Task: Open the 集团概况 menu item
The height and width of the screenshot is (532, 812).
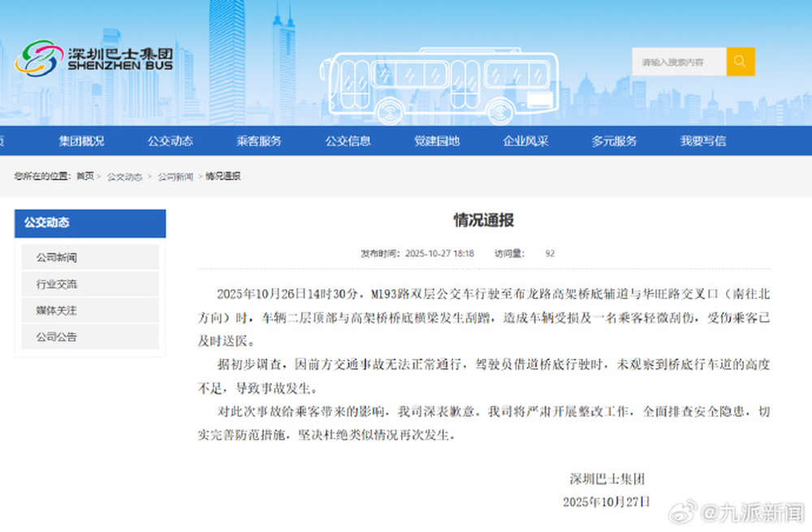Action: tap(81, 141)
